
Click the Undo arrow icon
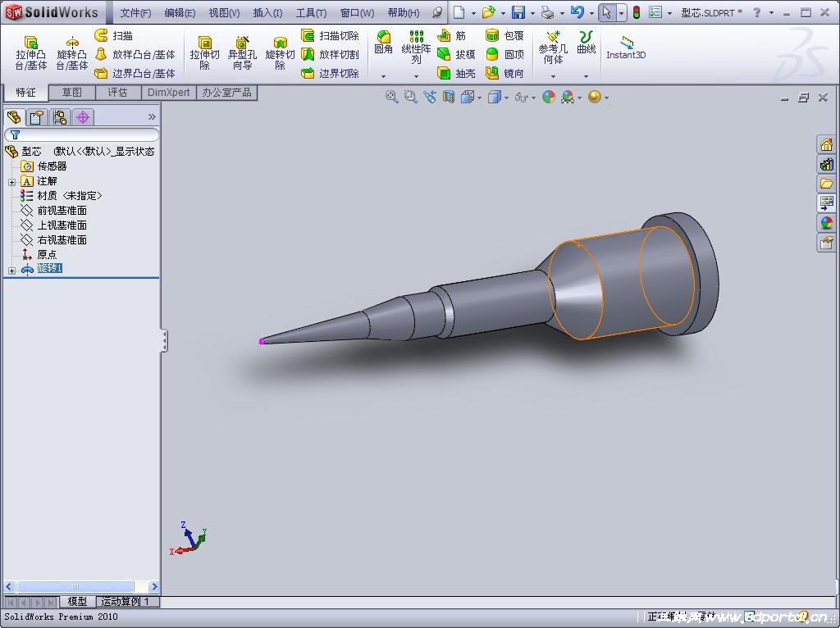[577, 12]
